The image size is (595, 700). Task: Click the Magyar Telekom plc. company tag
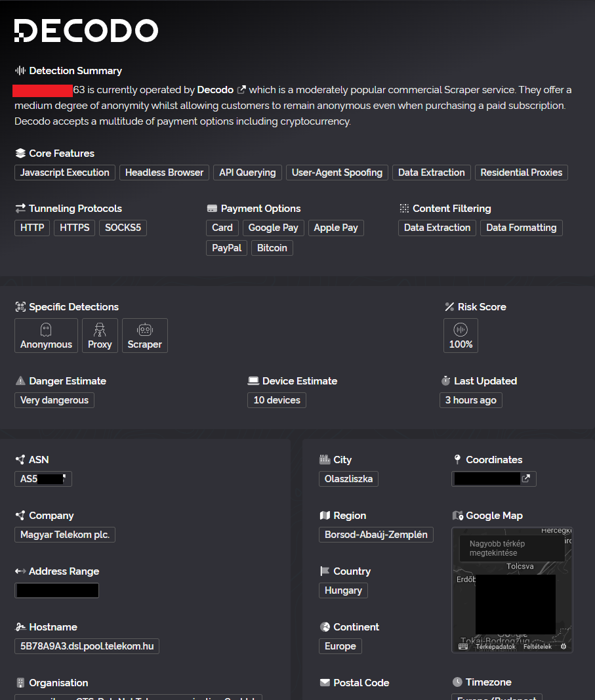[x=64, y=535]
